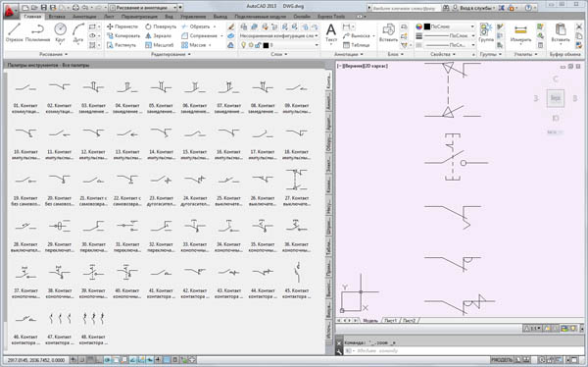The height and width of the screenshot is (367, 588).
Task: Expand the Рисование panel title arrow
Action: [x=66, y=55]
